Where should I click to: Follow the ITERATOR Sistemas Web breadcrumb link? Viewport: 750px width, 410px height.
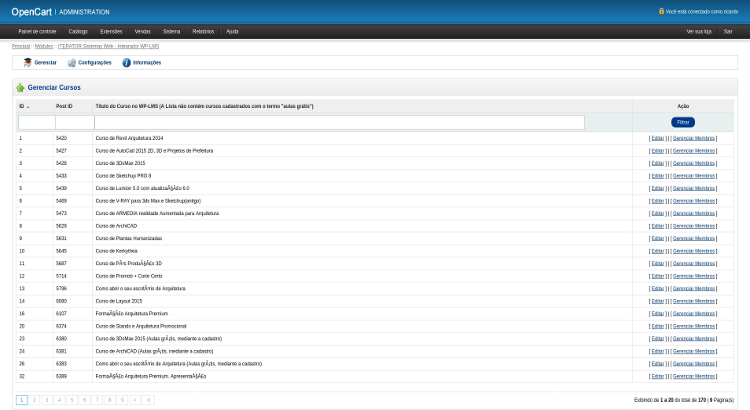[x=109, y=46]
